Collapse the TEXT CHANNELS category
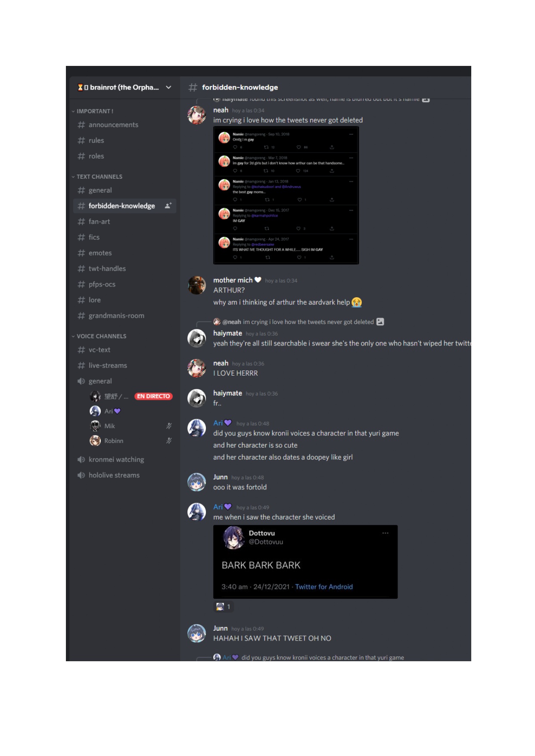The height and width of the screenshot is (756, 535). pyautogui.click(x=97, y=177)
